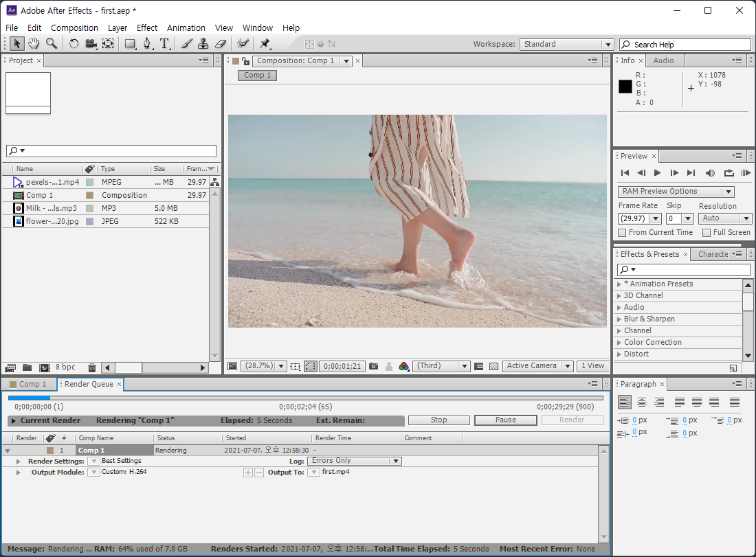Click the render progress bar

305,398
